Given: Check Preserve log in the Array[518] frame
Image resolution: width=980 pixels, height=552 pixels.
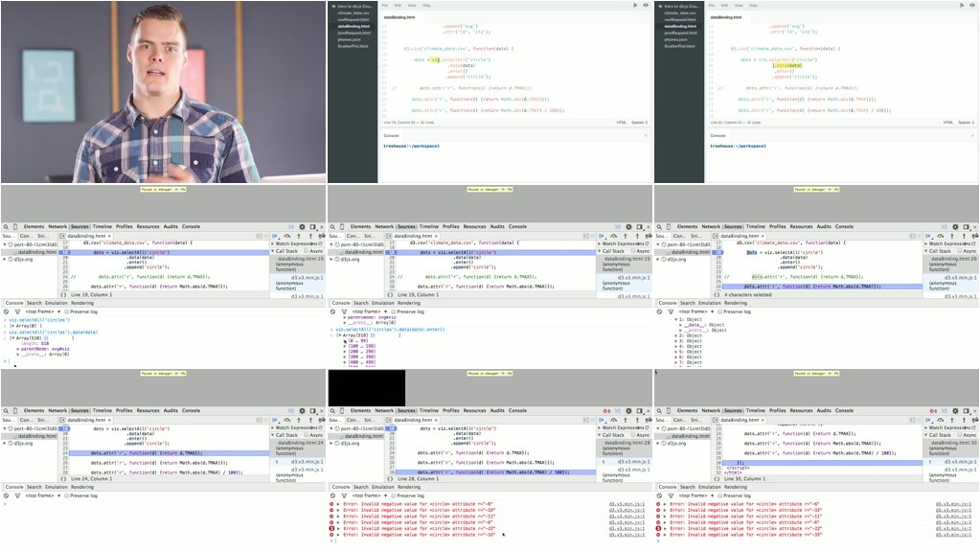Looking at the screenshot, I should click(66, 311).
